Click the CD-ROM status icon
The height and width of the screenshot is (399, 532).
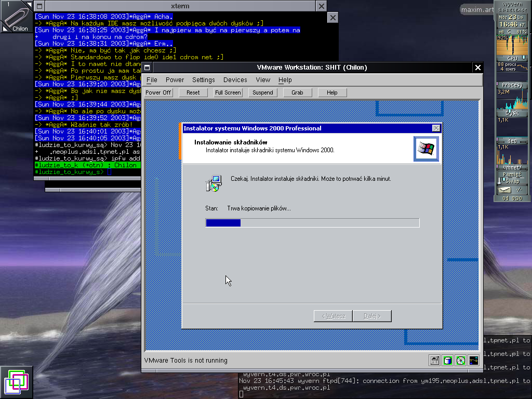460,360
